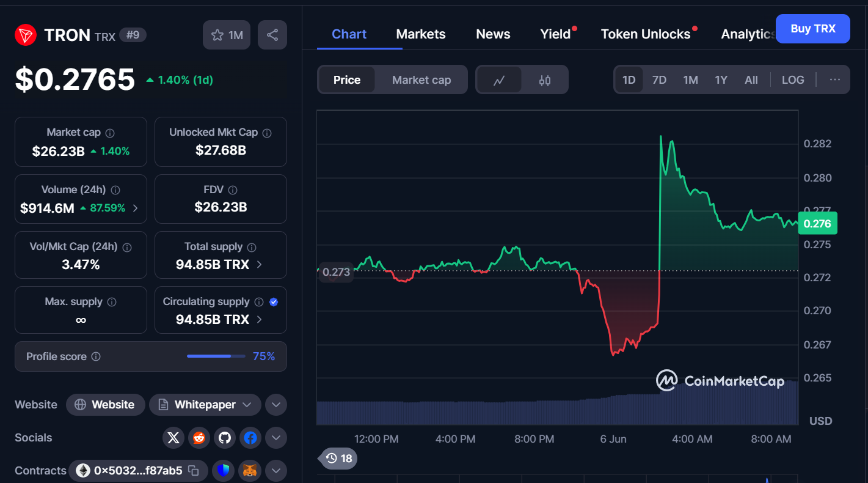Click the blue shield security icon
868x483 pixels.
tap(224, 471)
